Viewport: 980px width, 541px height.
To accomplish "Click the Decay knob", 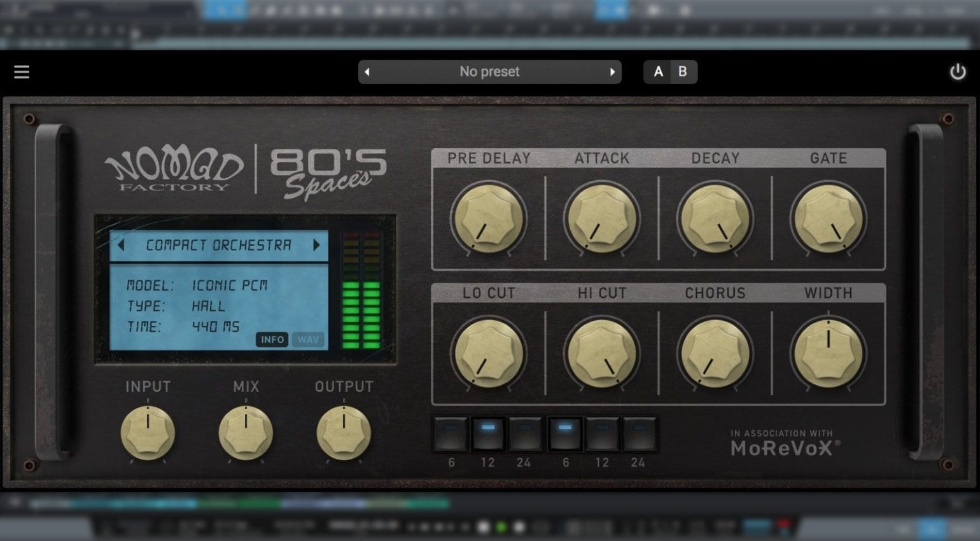I will point(715,218).
